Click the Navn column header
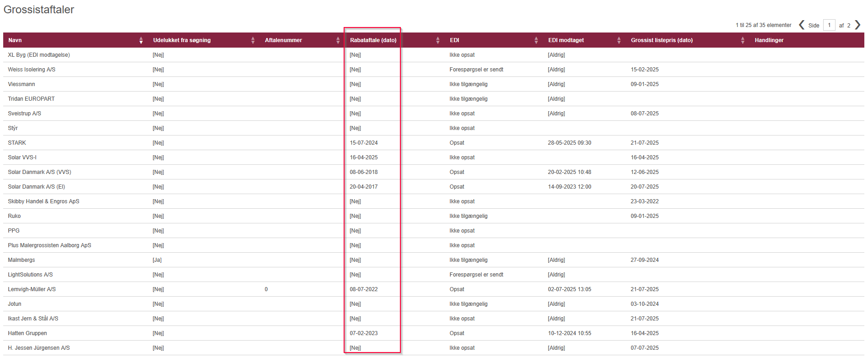This screenshot has width=868, height=358. [x=15, y=40]
